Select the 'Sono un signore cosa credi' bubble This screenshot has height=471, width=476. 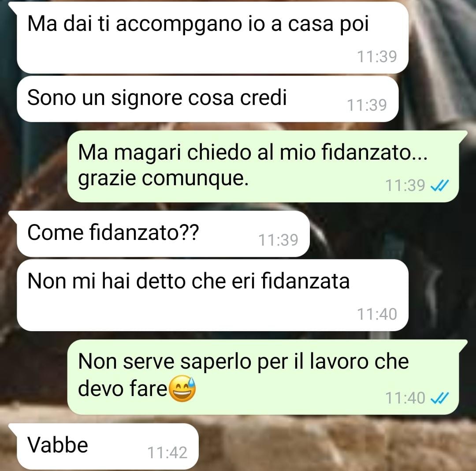coord(208,99)
